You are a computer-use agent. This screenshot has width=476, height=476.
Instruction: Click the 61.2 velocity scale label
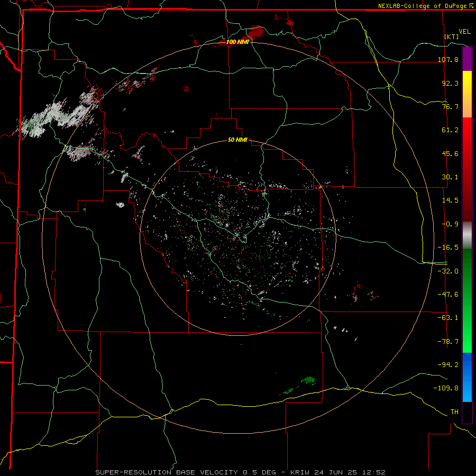pyautogui.click(x=450, y=130)
